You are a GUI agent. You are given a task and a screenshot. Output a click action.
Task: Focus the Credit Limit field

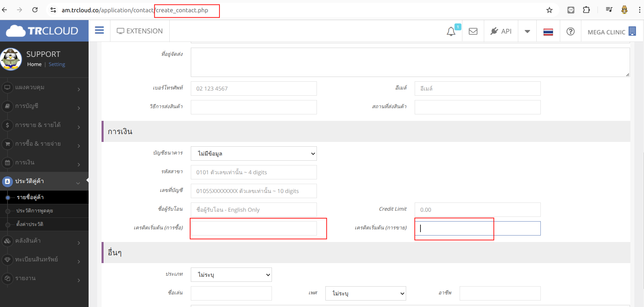coord(477,210)
